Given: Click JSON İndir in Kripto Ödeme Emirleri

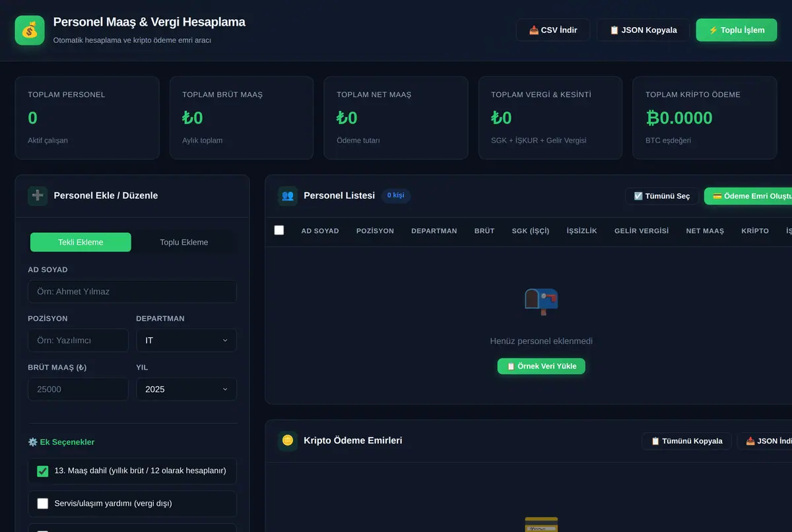Looking at the screenshot, I should coord(765,441).
